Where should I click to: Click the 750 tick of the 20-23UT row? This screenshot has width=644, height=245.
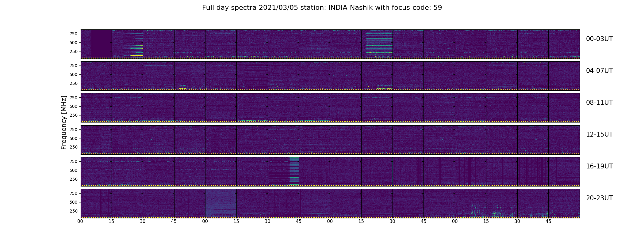[x=74, y=193]
